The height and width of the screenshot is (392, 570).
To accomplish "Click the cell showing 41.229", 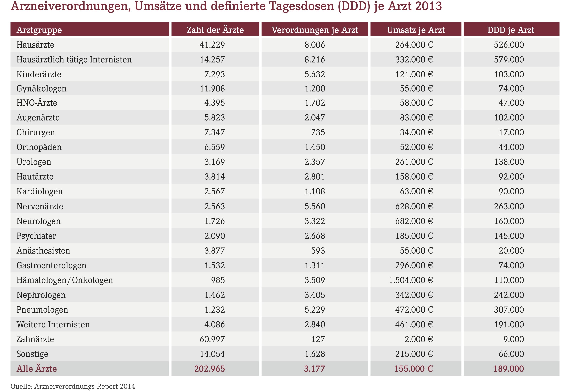I will [x=212, y=45].
